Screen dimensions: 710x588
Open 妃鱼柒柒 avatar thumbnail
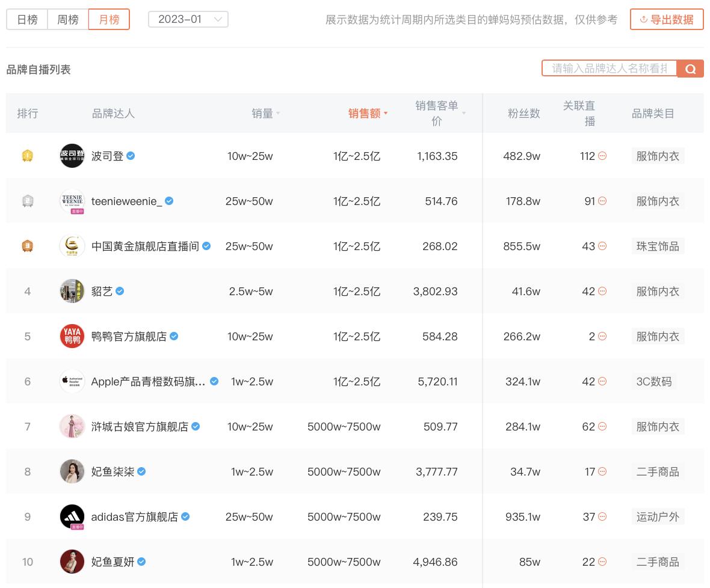click(x=72, y=471)
